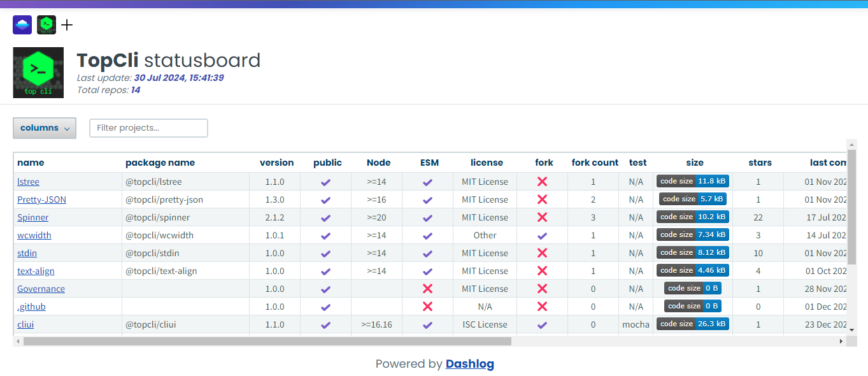Click cliui code size 26.3 kB badge
The image size is (868, 376).
tap(693, 324)
